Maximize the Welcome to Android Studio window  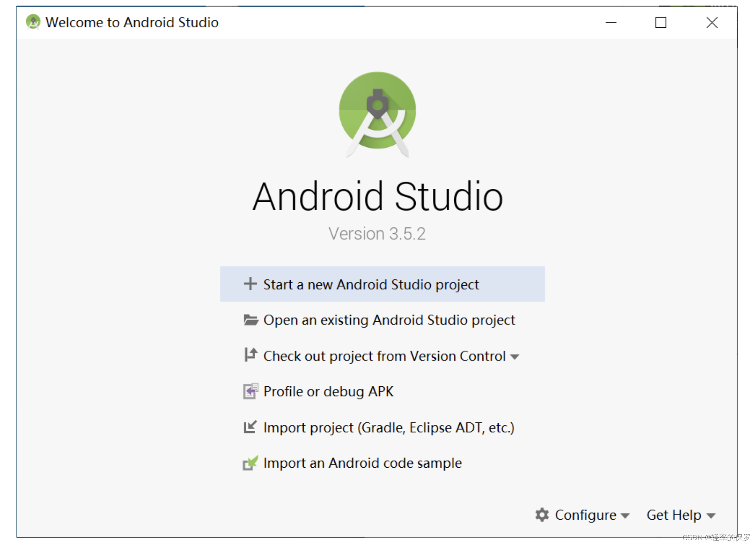click(660, 23)
